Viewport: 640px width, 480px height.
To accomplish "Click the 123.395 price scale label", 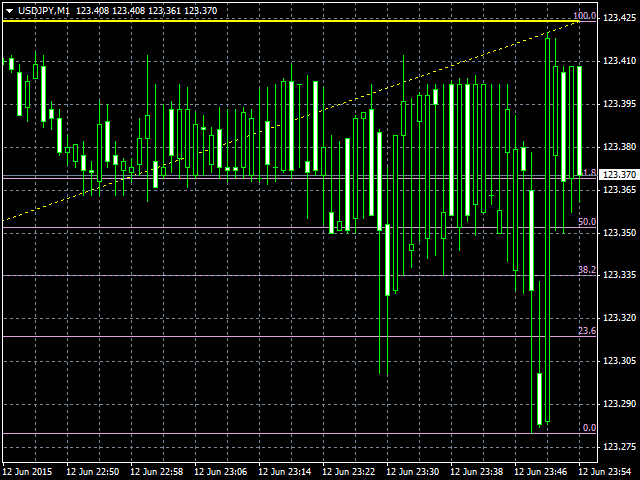I will pos(618,104).
